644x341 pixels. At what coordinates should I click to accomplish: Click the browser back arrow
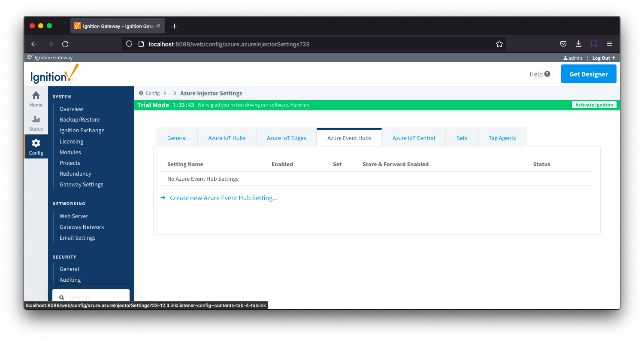[x=34, y=44]
